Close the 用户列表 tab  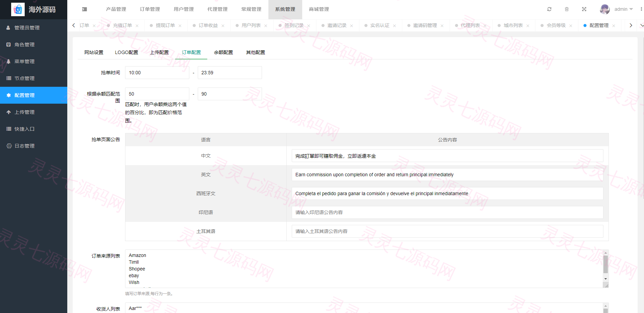pos(266,26)
